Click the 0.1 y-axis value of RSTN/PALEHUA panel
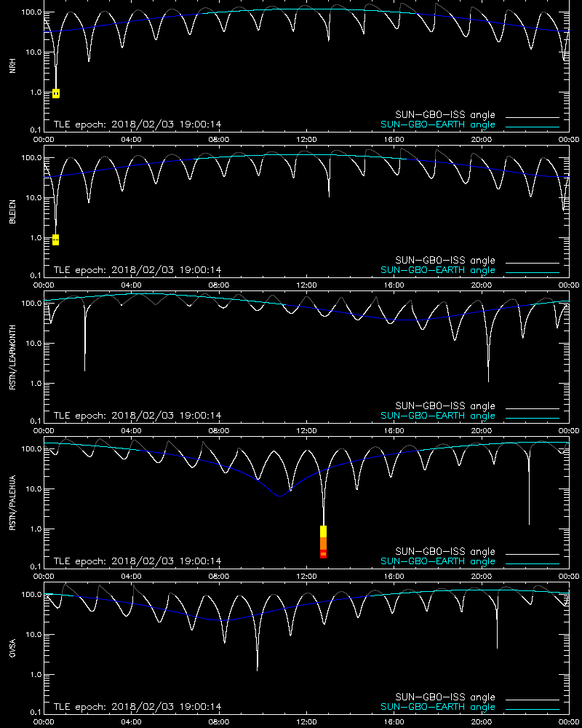 pos(34,566)
